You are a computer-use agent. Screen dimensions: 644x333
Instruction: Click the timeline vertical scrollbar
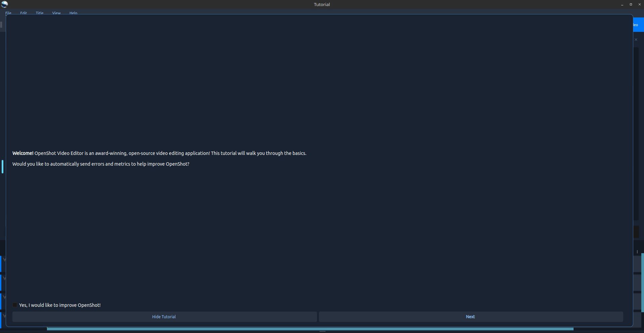[643, 283]
